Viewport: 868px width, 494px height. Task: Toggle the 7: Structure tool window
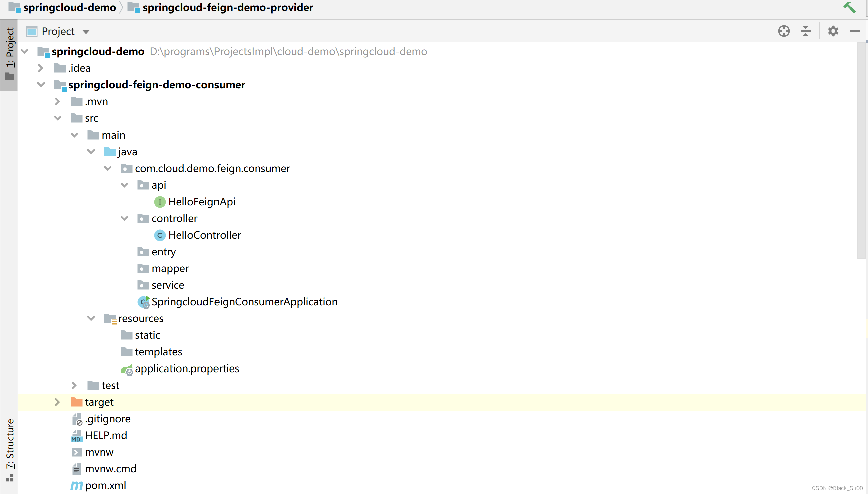pos(11,445)
